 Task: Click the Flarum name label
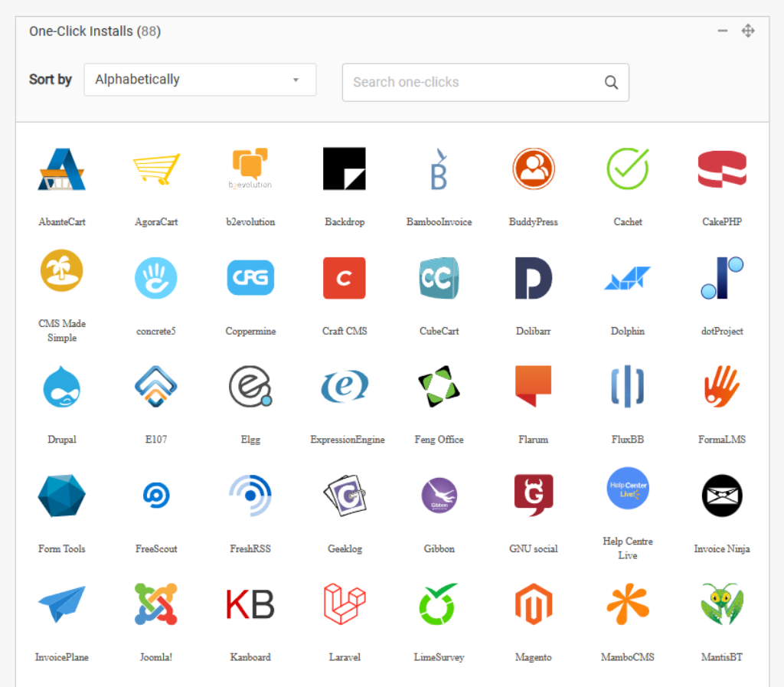(534, 440)
